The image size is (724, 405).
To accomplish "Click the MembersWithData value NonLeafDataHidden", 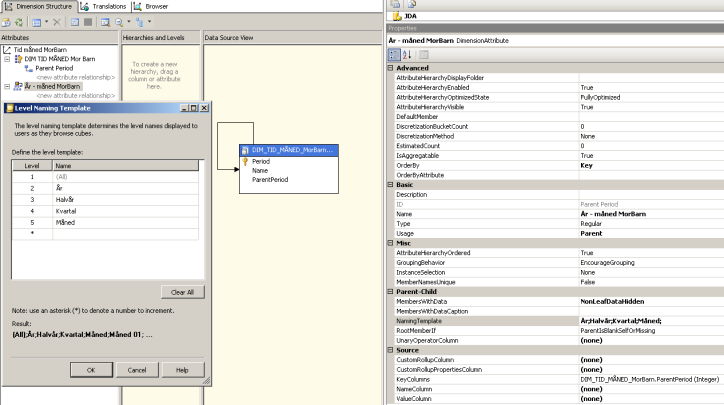I will coord(612,302).
